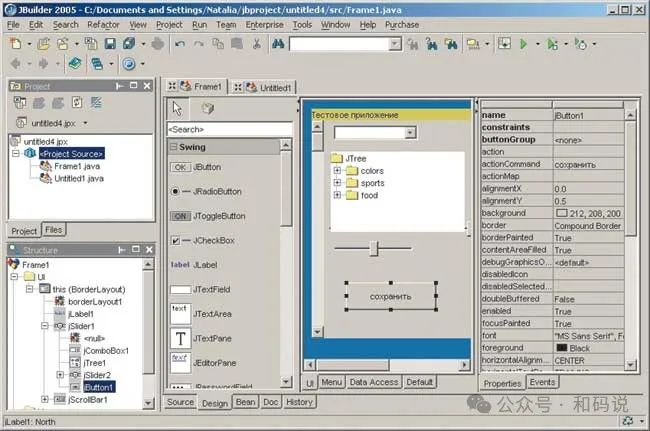This screenshot has width=650, height=431.
Task: Click the New file toolbar icon
Action: tap(16, 44)
